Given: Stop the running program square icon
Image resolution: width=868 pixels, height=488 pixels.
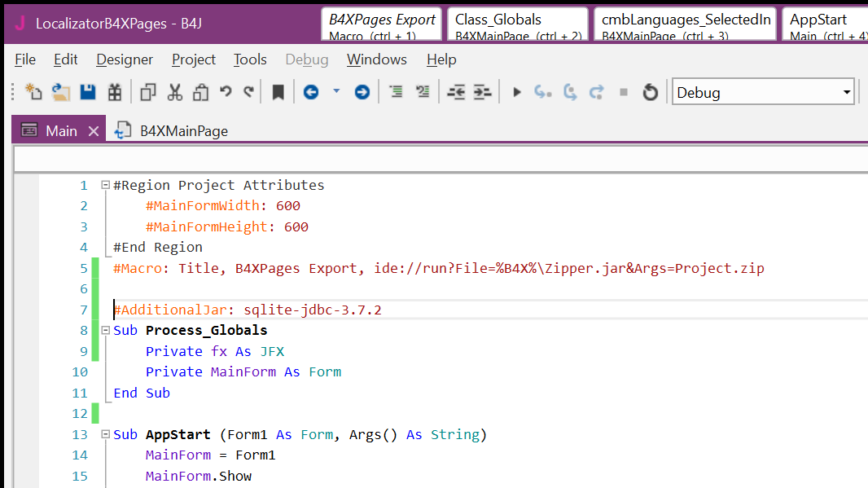Looking at the screenshot, I should click(x=624, y=92).
